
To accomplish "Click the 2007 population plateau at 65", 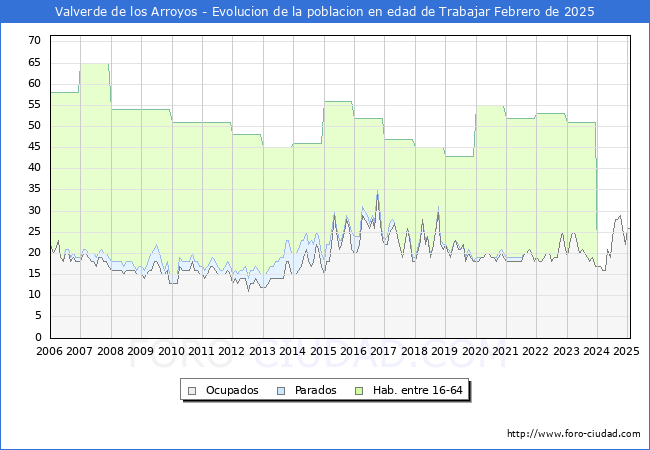I will coord(95,64).
